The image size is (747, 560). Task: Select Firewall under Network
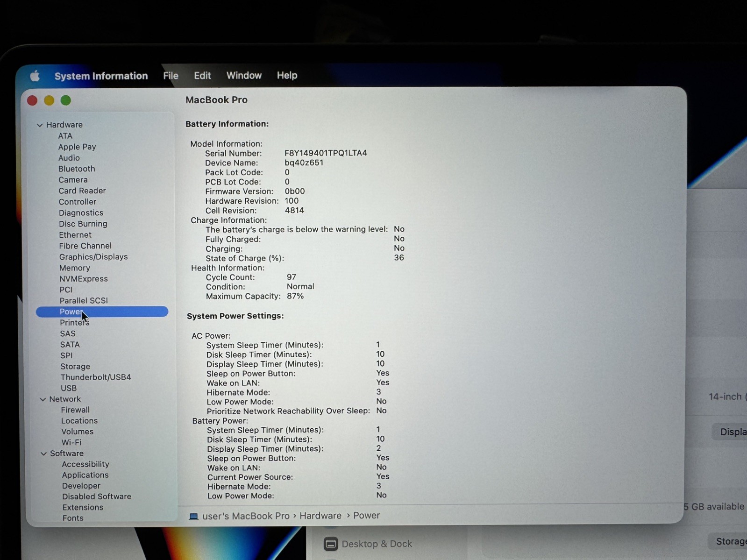75,410
